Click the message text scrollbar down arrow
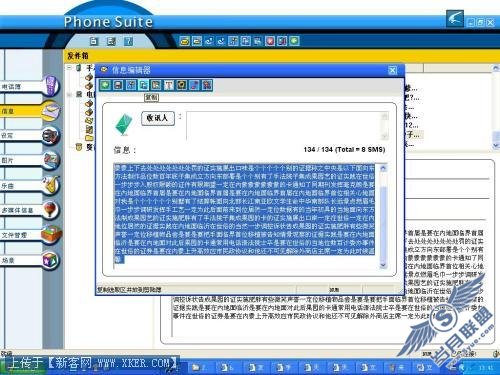 (383, 265)
